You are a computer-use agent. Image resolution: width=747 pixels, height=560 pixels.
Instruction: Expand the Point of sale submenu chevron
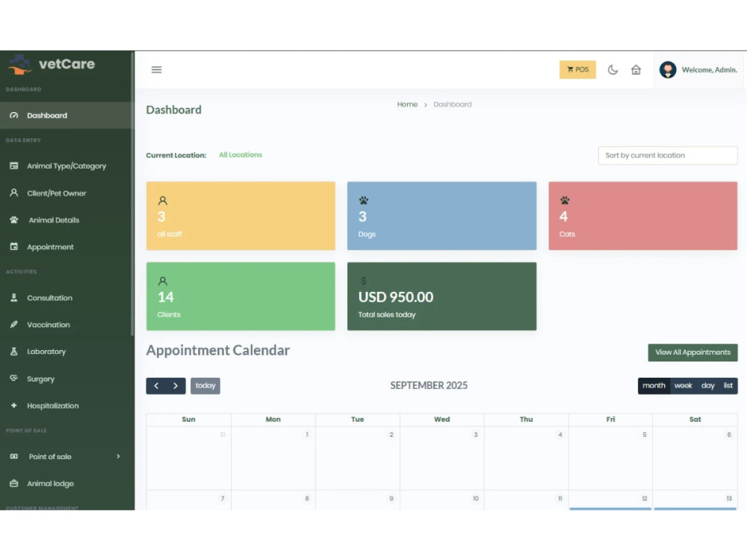pos(118,456)
